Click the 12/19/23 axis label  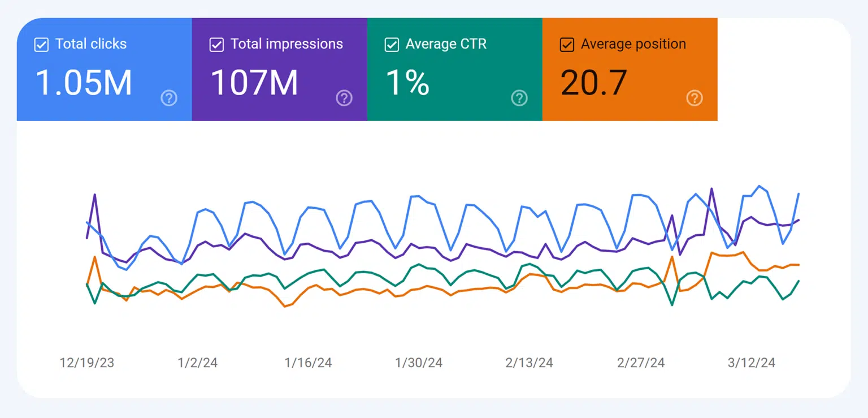click(x=87, y=363)
